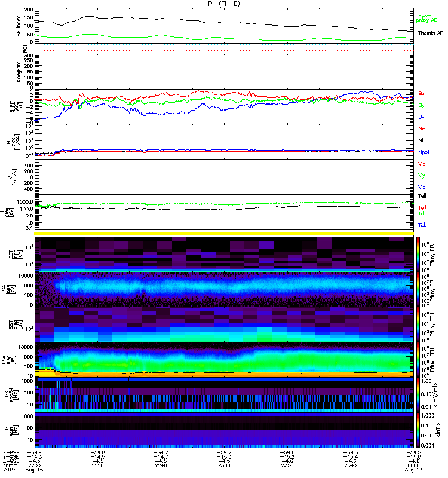
Task: Click the Keogram axis title
Action: pyautogui.click(x=19, y=72)
